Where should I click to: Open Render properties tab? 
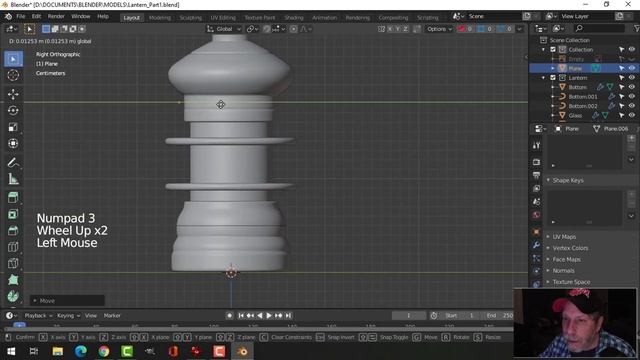pos(536,162)
